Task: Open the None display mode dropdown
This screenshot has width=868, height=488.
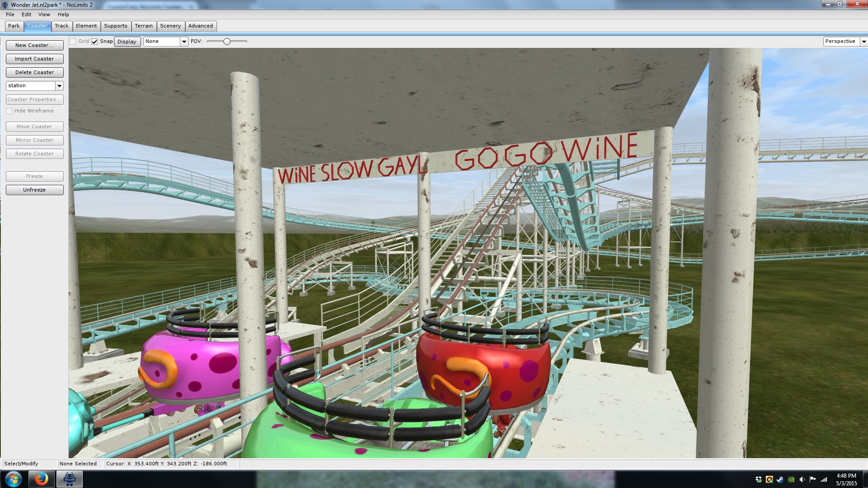Action: click(184, 42)
